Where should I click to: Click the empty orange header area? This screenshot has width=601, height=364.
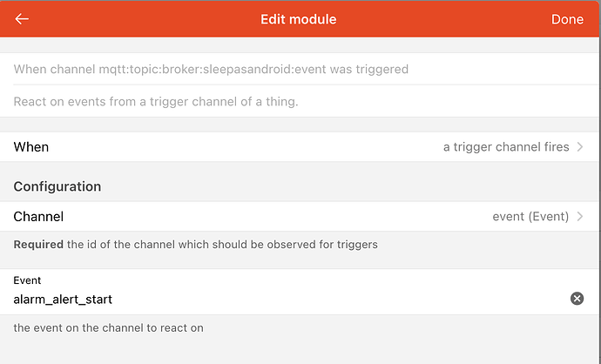click(x=436, y=19)
